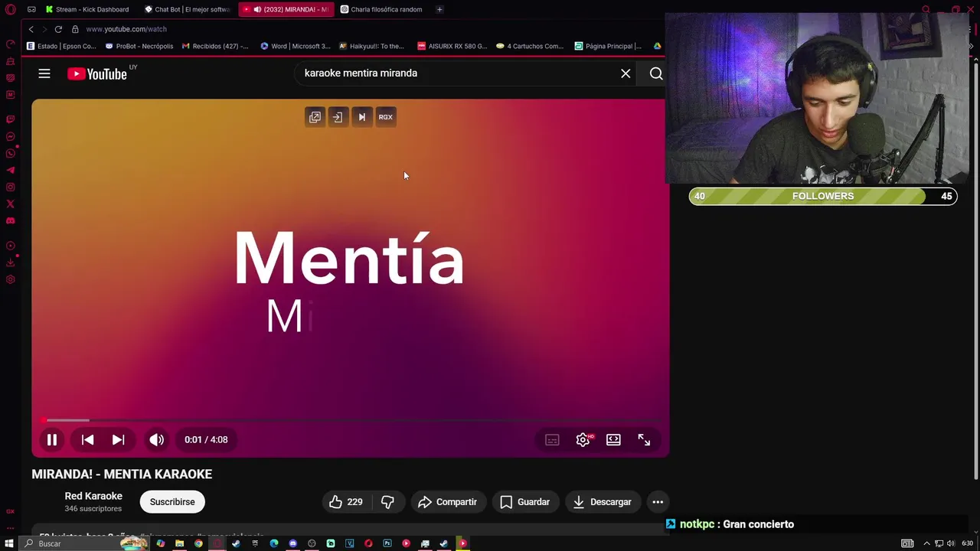Image resolution: width=980 pixels, height=551 pixels.
Task: Click the skip-next overlay icon on video
Action: click(361, 117)
